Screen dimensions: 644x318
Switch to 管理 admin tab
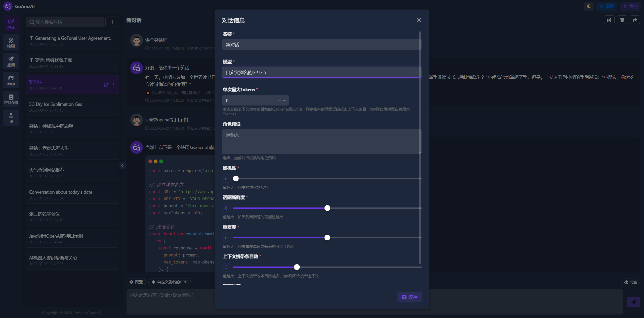click(607, 6)
